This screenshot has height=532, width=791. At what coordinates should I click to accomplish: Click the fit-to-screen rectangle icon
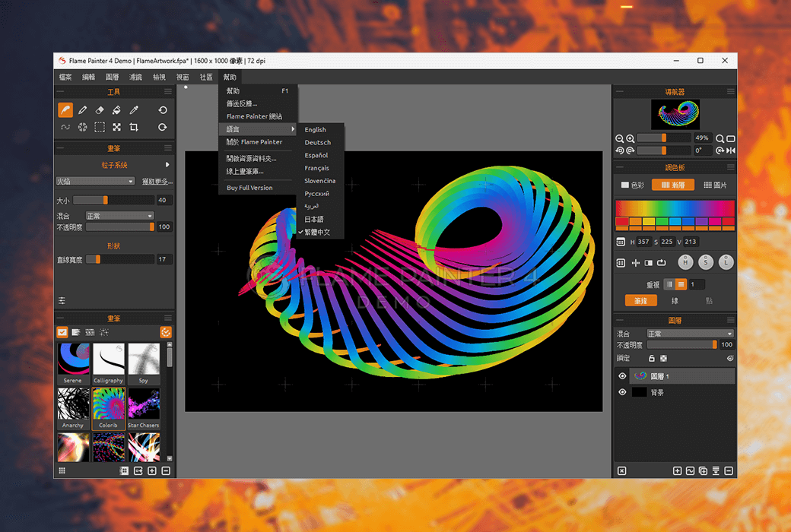point(730,138)
